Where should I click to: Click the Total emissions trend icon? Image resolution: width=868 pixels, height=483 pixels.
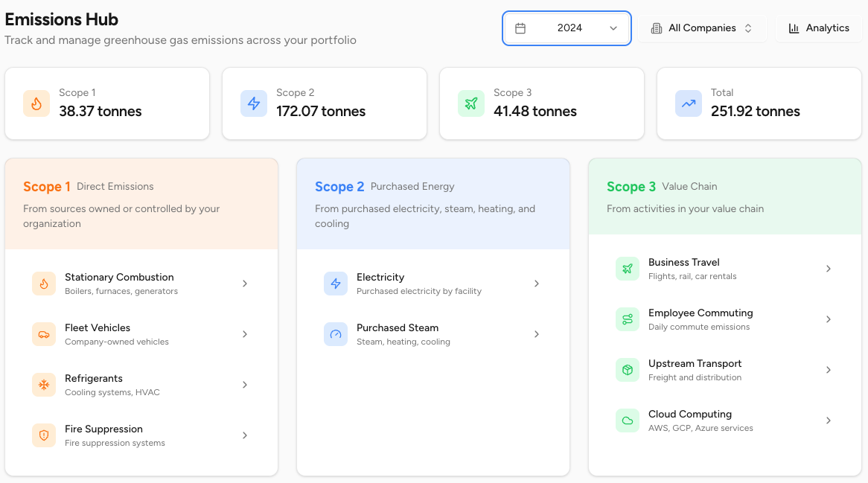689,103
